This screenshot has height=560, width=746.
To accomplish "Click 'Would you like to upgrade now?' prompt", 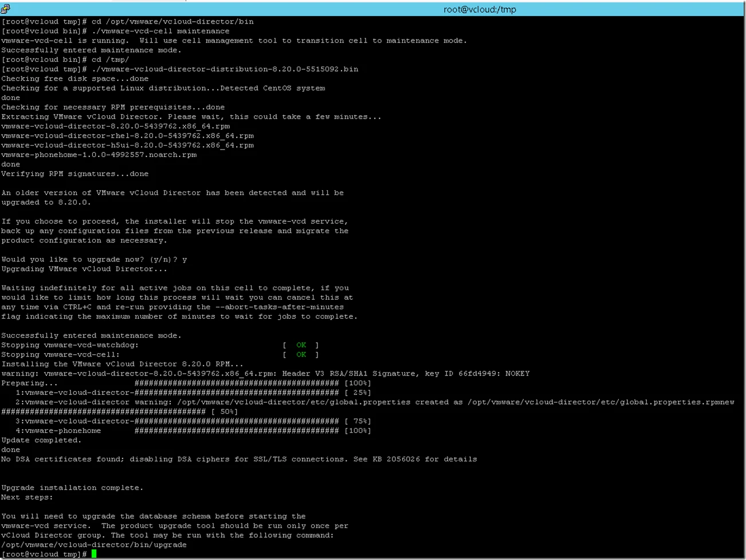I will 94,259.
